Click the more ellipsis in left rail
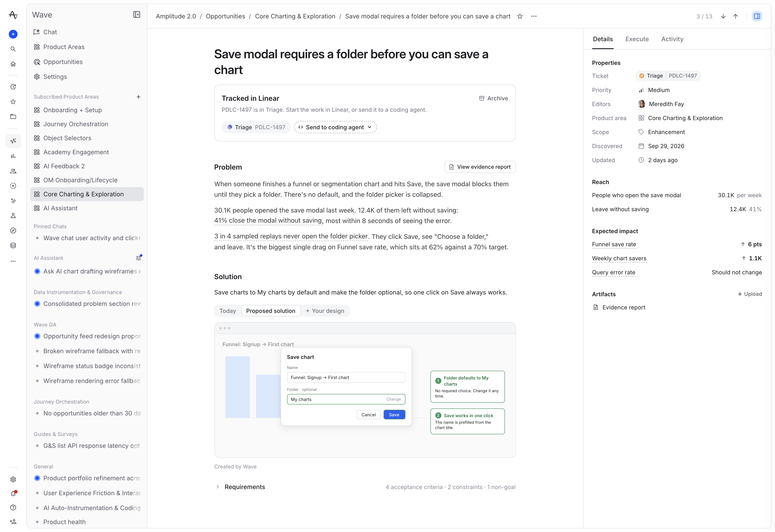 pyautogui.click(x=13, y=261)
